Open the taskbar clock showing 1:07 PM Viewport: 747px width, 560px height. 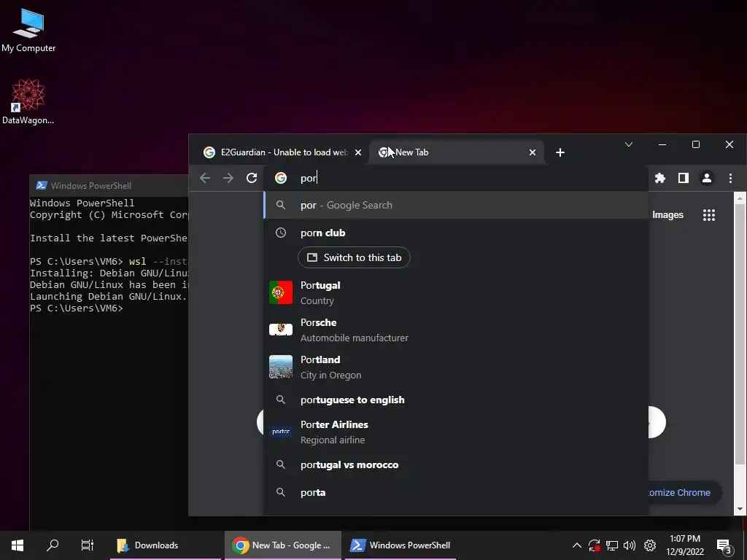[685, 545]
